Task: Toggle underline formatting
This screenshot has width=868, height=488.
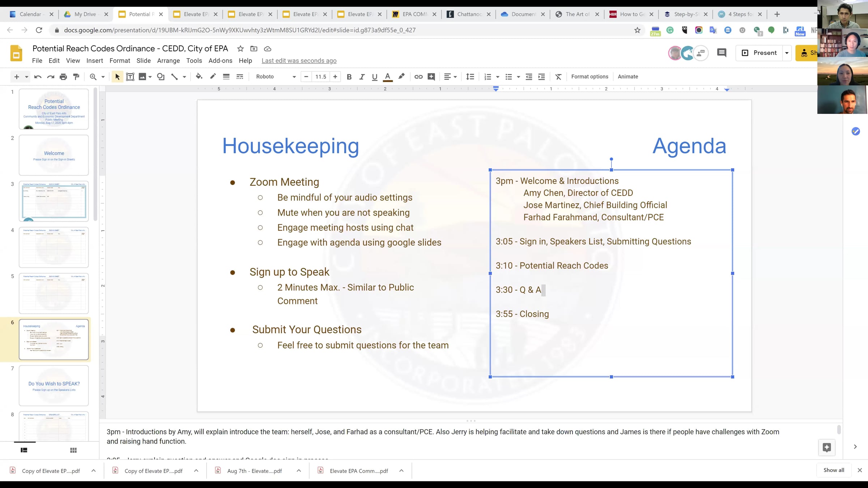Action: 375,77
